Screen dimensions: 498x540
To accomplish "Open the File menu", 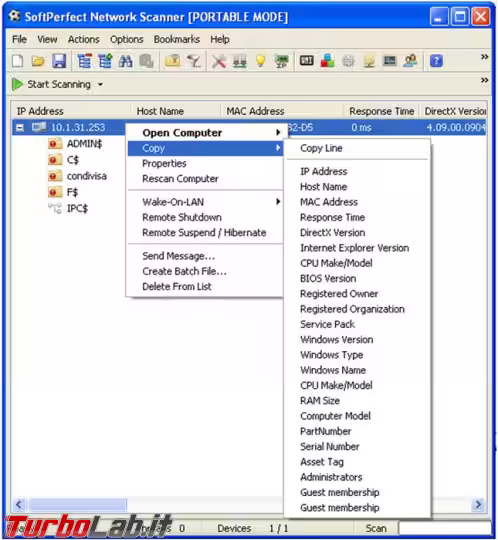I will 19,39.
